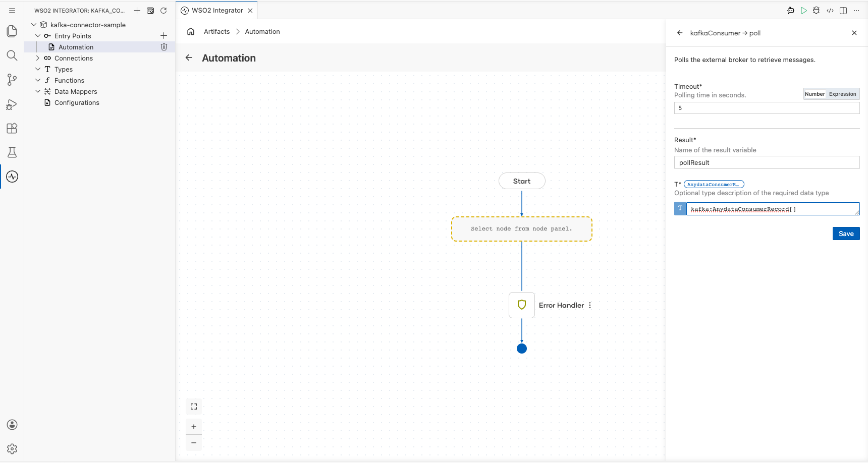Click the project overview icon in sidebar header
This screenshot has width=868, height=463.
click(150, 10)
